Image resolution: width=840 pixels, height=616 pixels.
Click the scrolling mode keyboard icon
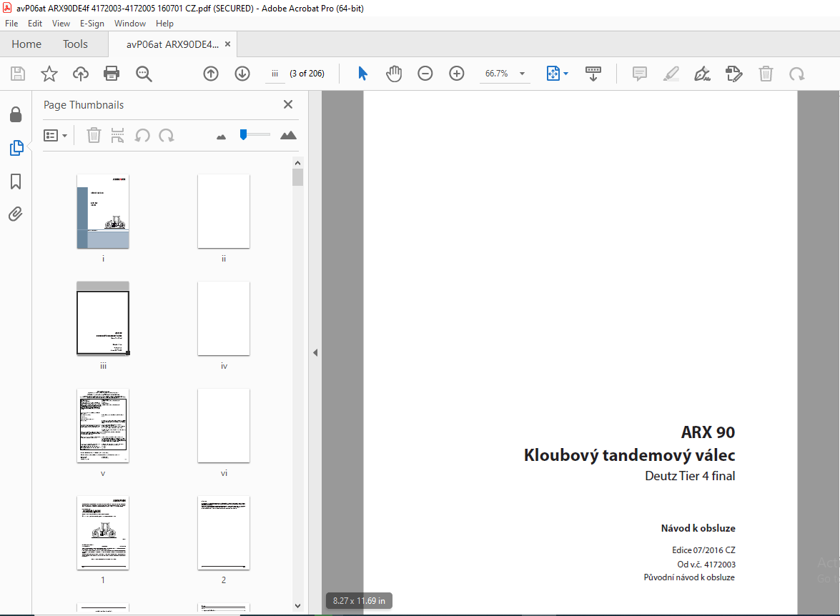(593, 74)
